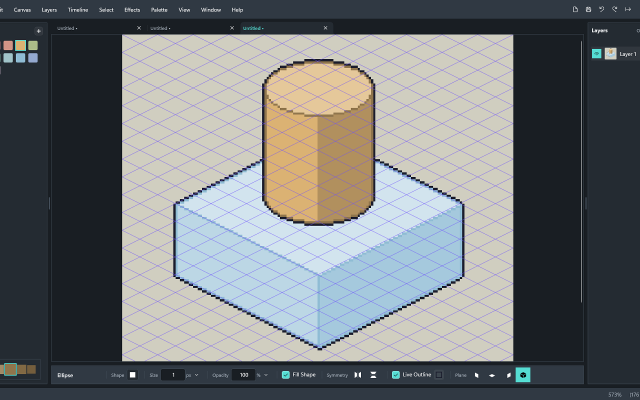Open the Window menu
Screen dimensions: 640x400
pyautogui.click(x=211, y=10)
